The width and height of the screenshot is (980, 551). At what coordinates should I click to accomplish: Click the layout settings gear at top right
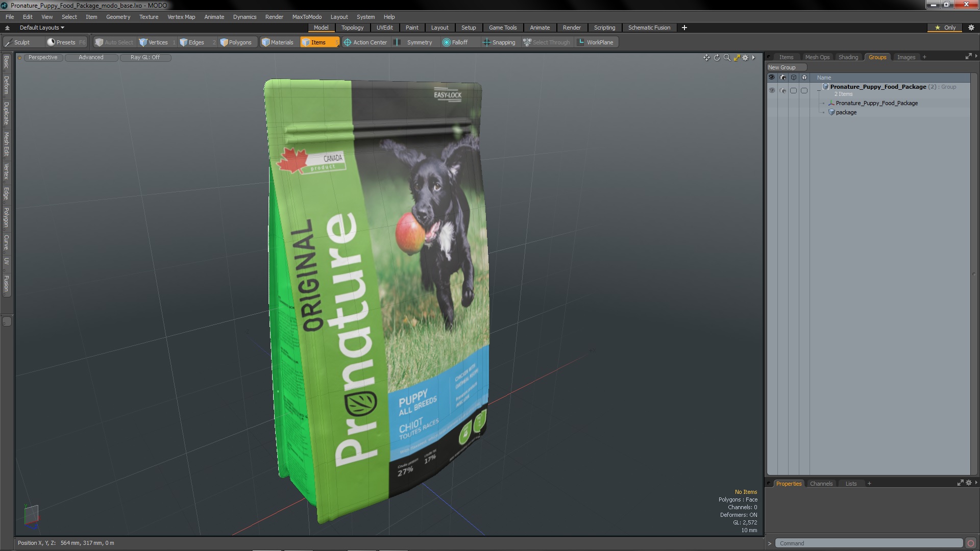971,28
